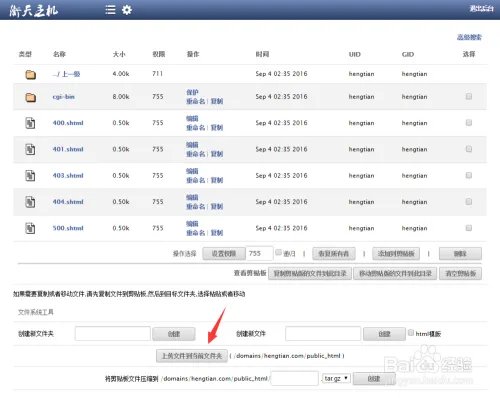The image size is (500, 398).
Task: Open the advanced search link above table
Action: tap(469, 37)
